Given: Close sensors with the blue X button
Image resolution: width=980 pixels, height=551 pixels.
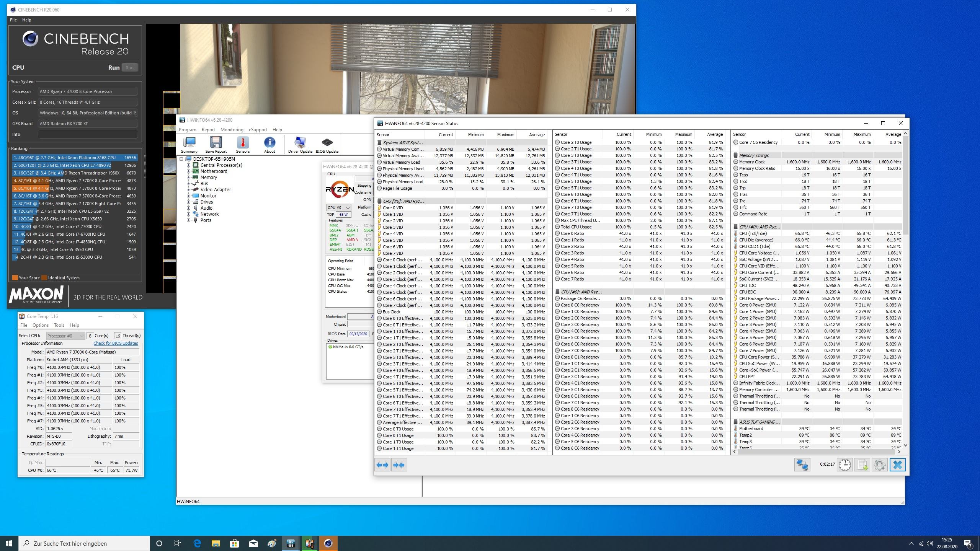Looking at the screenshot, I should 898,465.
